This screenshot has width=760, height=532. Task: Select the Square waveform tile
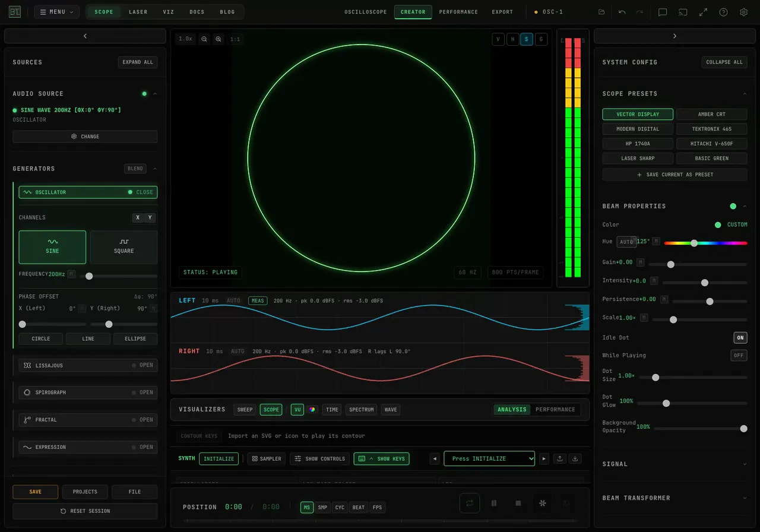tap(123, 247)
